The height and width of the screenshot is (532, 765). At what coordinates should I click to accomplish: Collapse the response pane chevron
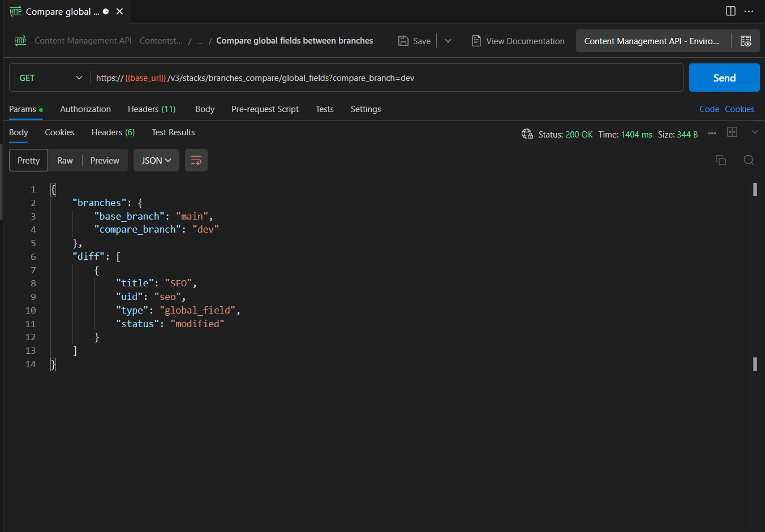pos(754,132)
